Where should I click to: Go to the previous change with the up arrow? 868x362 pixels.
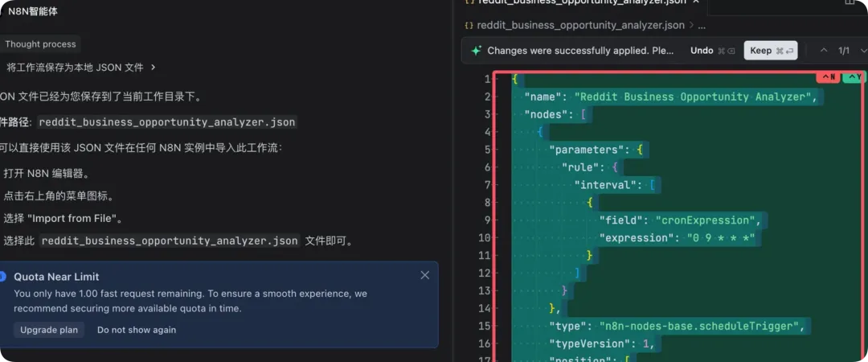click(x=824, y=51)
